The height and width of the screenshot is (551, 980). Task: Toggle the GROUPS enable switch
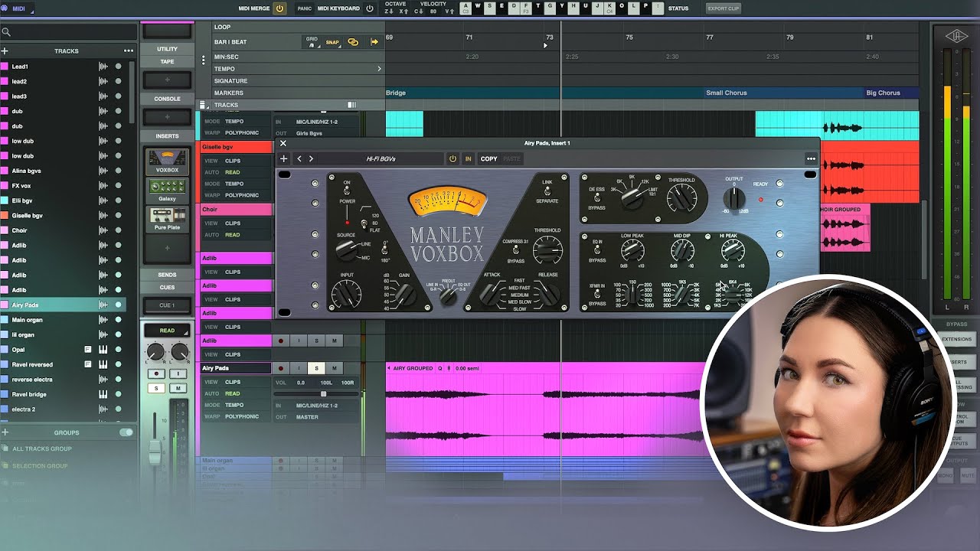(126, 432)
